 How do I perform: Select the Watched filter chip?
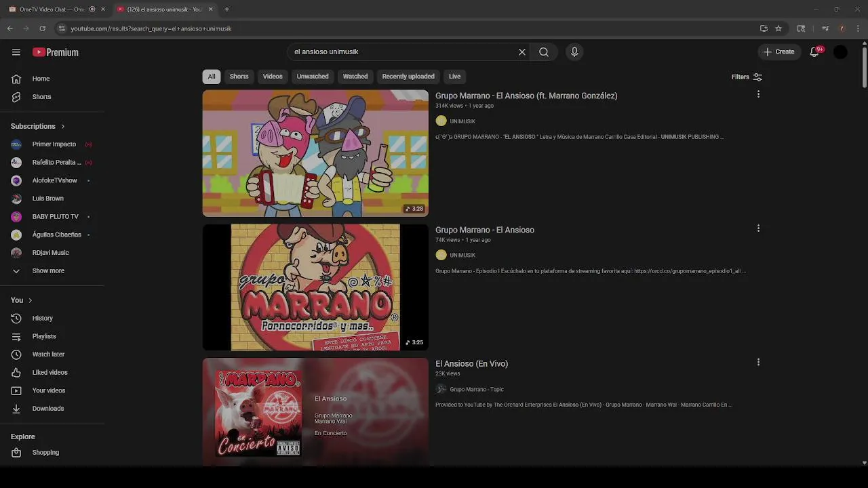[x=355, y=77]
